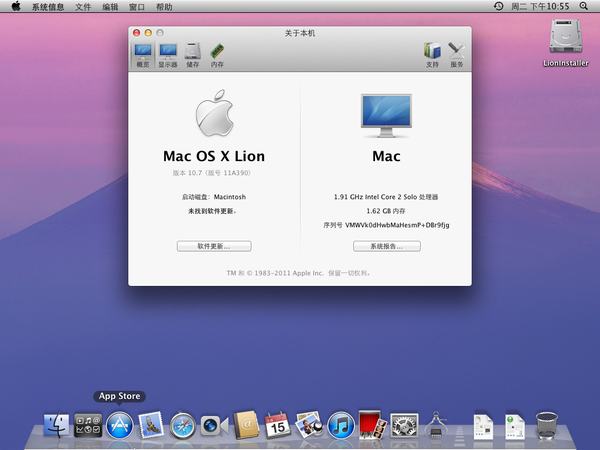Open 系统报告… system report
Viewport: 600px width, 450px height.
click(x=386, y=245)
